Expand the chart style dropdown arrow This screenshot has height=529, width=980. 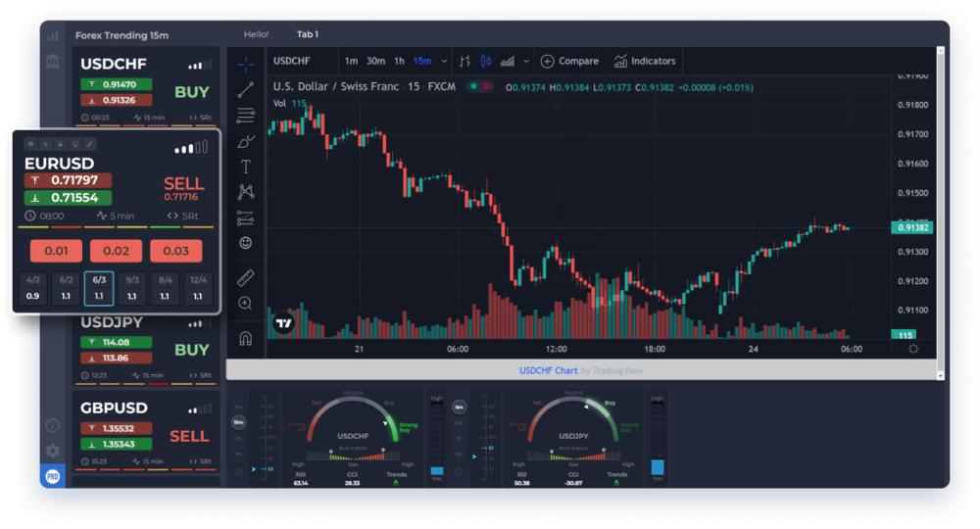(x=526, y=61)
